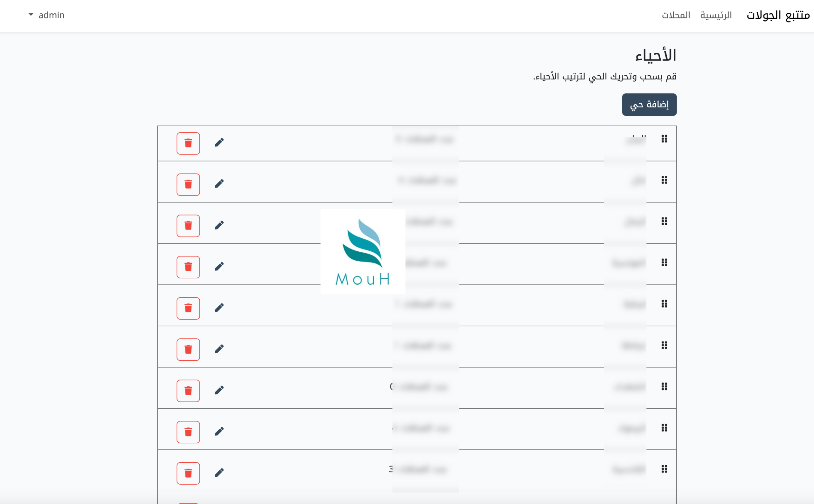Click the drag handle of the fourth row

click(x=664, y=263)
